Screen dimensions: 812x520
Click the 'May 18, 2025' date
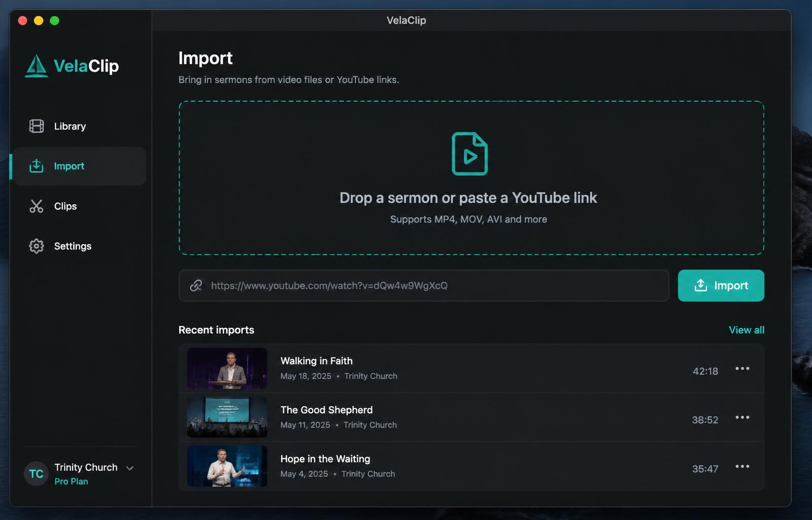point(306,376)
